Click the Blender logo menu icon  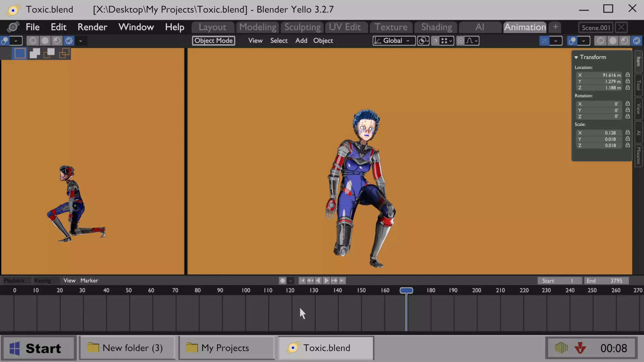click(13, 27)
